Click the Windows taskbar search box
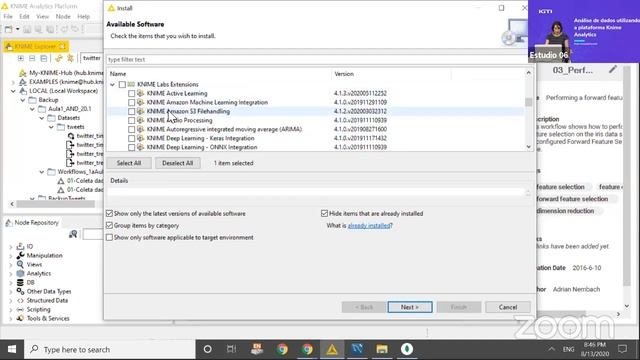Viewport: 640px width, 360px height. click(x=109, y=349)
